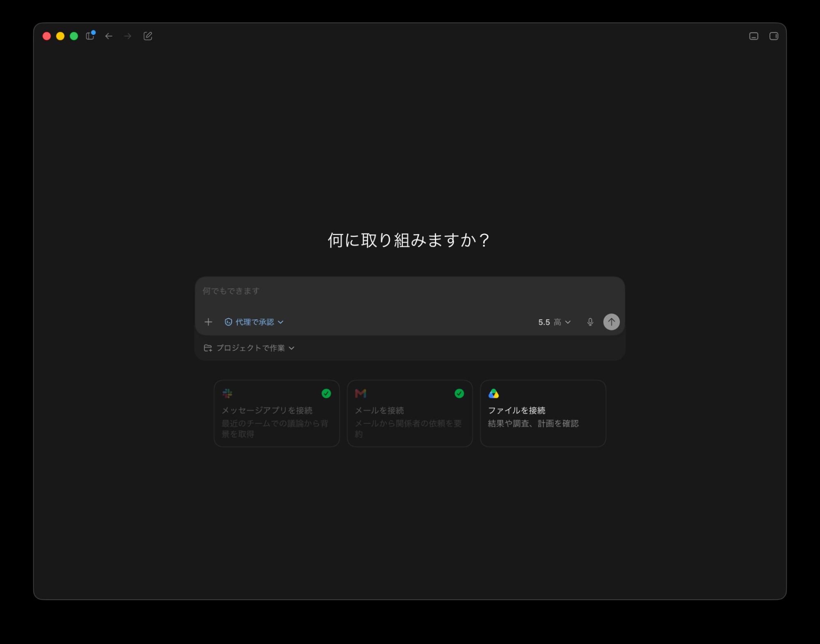Viewport: 820px width, 644px height.
Task: Start voice input with microphone icon
Action: [590, 322]
